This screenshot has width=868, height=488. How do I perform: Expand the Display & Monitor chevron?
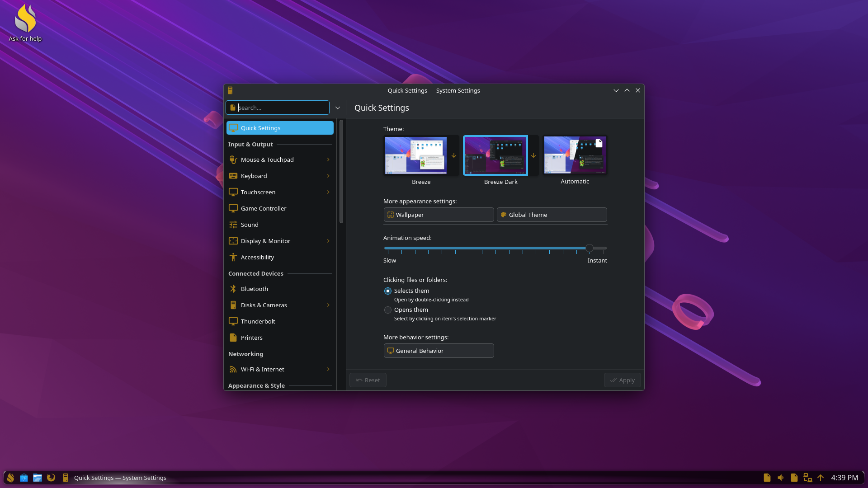click(328, 241)
